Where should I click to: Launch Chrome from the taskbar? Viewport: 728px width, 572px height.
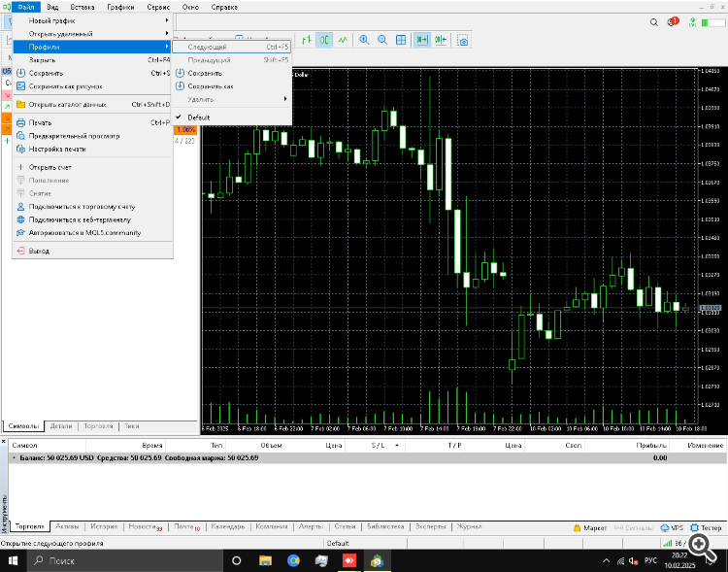(293, 561)
